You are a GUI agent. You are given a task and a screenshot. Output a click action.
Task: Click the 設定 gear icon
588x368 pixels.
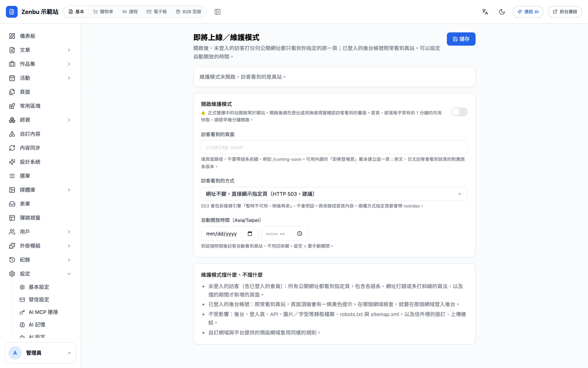(x=12, y=274)
